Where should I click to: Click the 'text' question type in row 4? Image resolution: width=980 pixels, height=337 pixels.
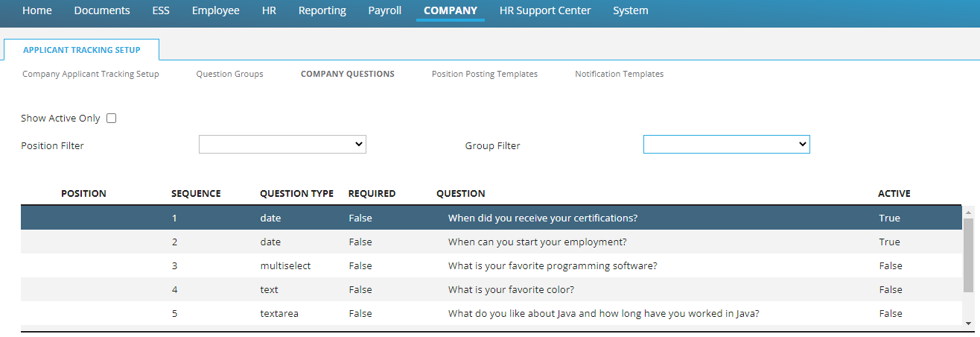pyautogui.click(x=269, y=289)
